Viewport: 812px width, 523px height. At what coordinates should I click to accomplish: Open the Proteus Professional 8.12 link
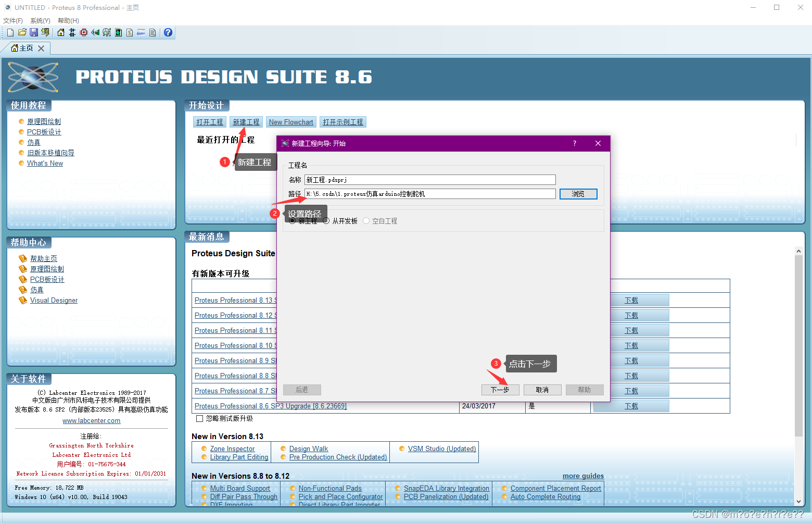tap(235, 315)
